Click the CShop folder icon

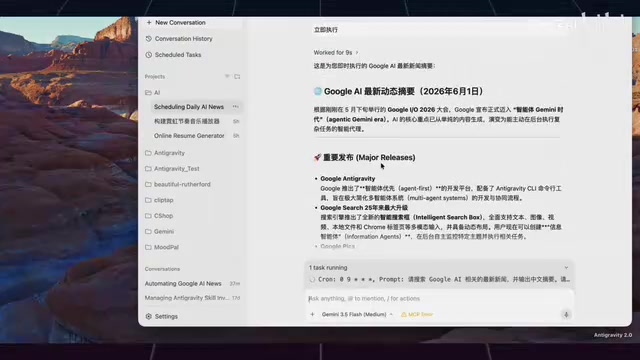(148, 216)
